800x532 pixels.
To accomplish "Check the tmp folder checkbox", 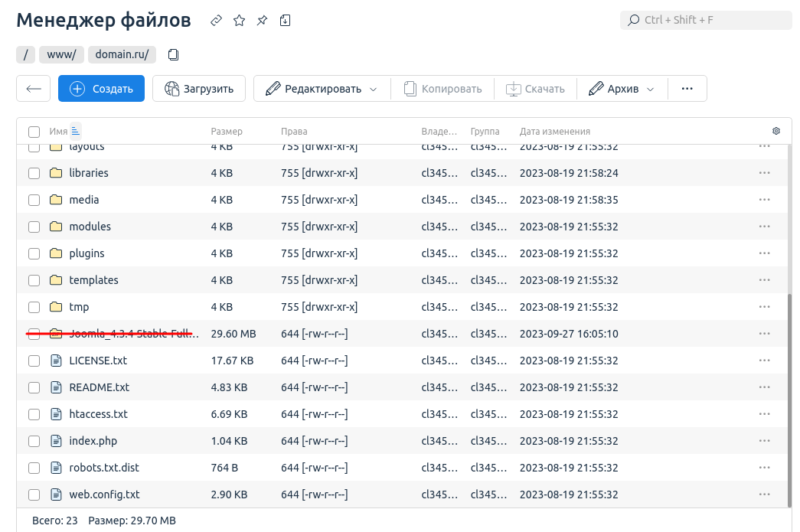I will coord(34,307).
